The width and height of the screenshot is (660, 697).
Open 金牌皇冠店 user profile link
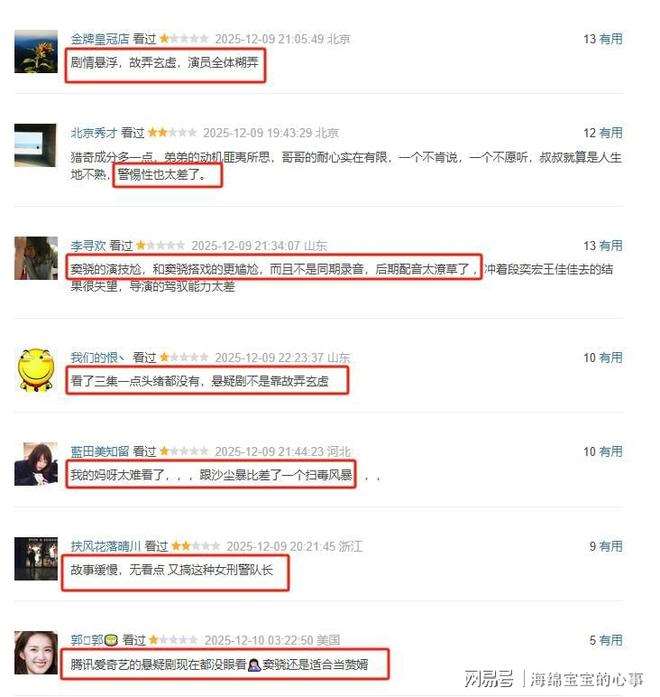coord(100,39)
